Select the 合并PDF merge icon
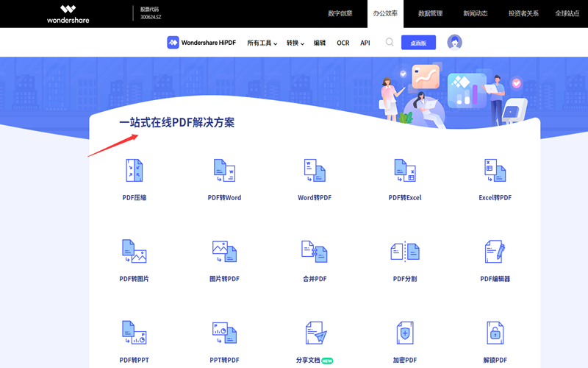Image resolution: width=588 pixels, height=368 pixels. 315,252
